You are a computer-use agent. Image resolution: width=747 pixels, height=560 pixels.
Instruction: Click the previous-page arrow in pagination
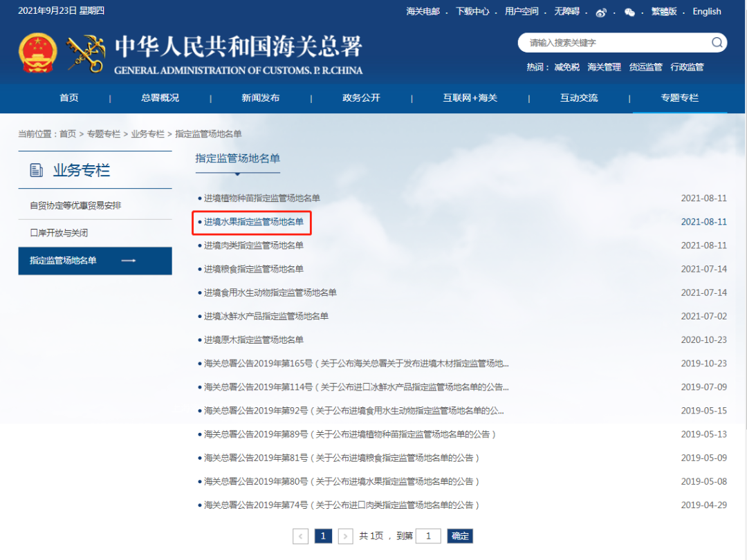(300, 536)
